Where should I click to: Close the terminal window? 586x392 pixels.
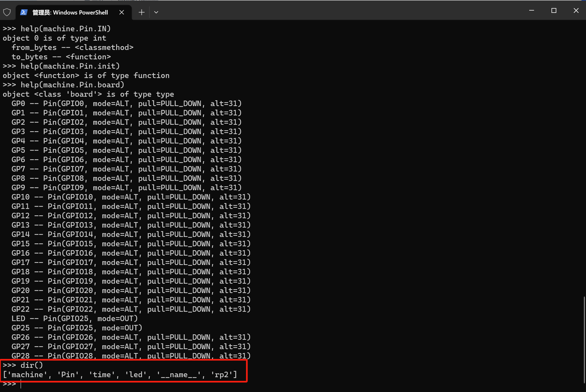[576, 11]
